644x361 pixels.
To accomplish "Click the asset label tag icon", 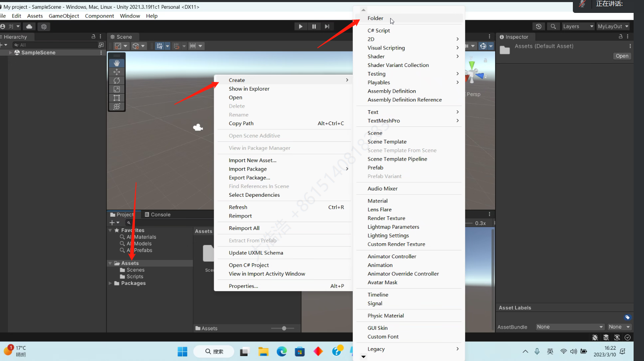I will pos(627,317).
